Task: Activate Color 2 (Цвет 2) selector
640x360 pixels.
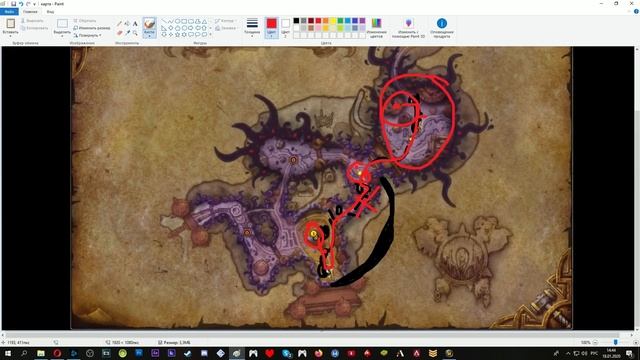Action: [285, 28]
